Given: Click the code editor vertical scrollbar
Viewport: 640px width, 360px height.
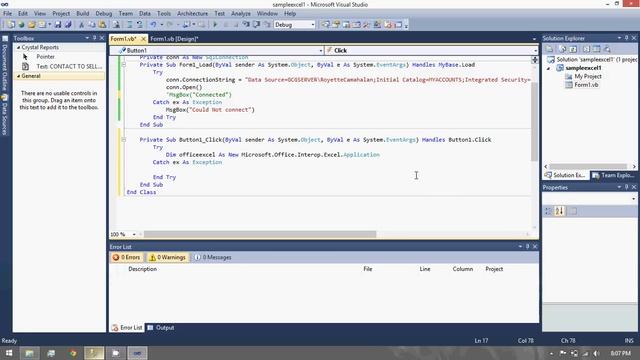Looking at the screenshot, I should [x=534, y=122].
